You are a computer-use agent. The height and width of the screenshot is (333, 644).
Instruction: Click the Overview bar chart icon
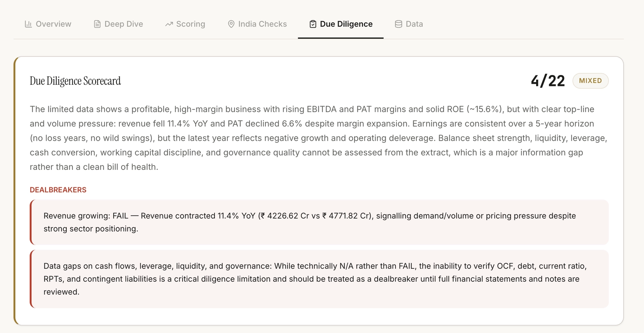point(28,24)
